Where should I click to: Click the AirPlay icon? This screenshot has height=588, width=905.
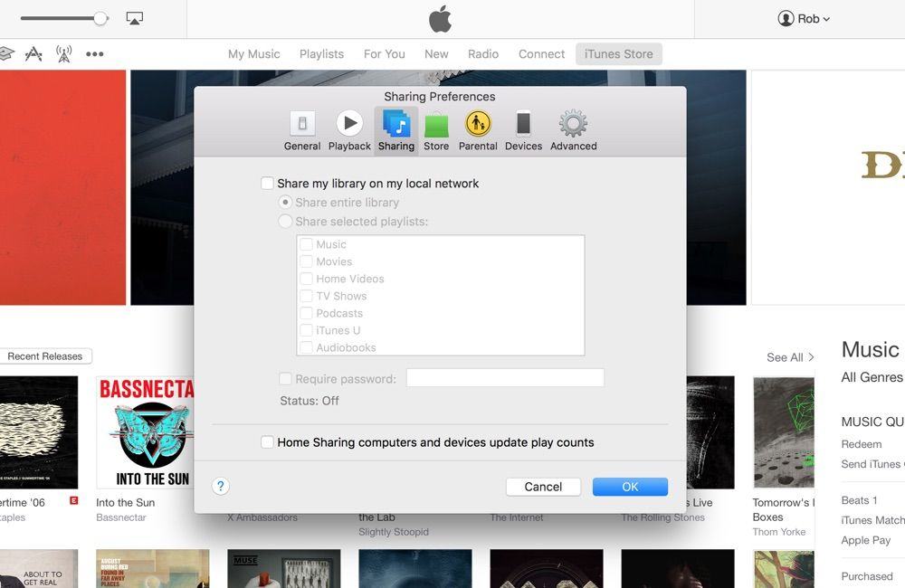pyautogui.click(x=135, y=18)
